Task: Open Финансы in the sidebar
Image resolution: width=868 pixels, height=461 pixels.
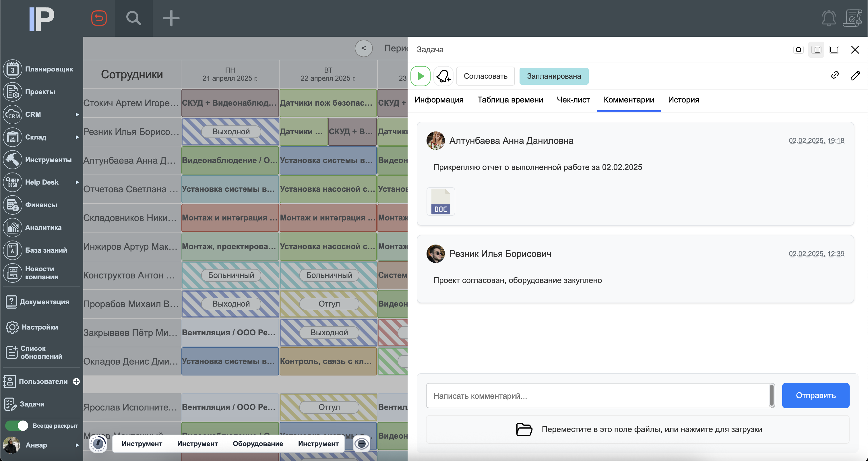Action: 40,205
